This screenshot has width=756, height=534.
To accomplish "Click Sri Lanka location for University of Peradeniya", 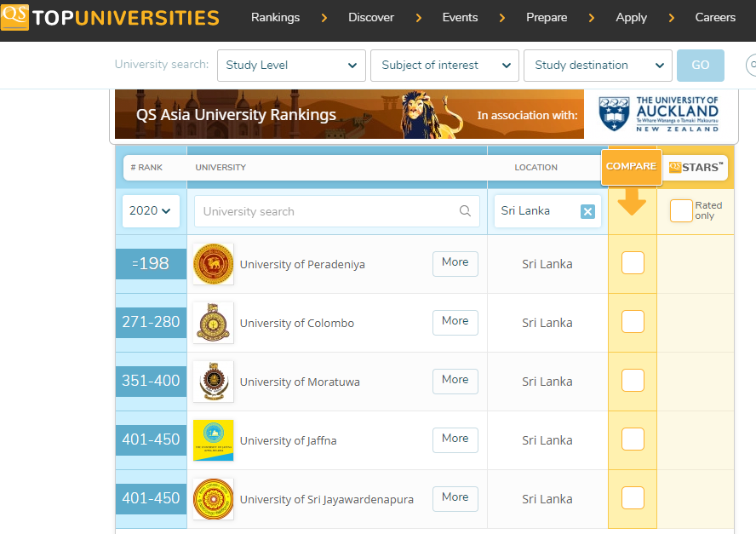I will [x=547, y=264].
